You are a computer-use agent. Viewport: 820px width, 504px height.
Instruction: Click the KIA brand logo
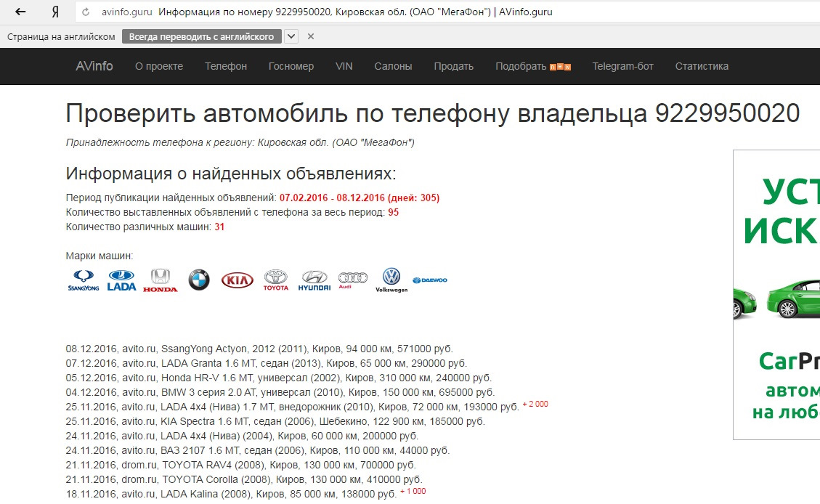tap(238, 280)
